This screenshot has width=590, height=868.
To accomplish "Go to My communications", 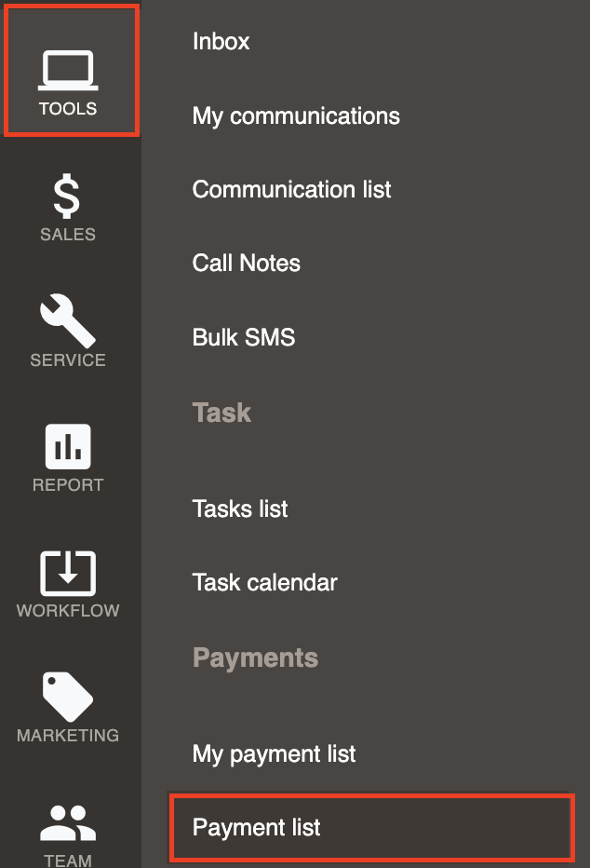I will (x=296, y=116).
